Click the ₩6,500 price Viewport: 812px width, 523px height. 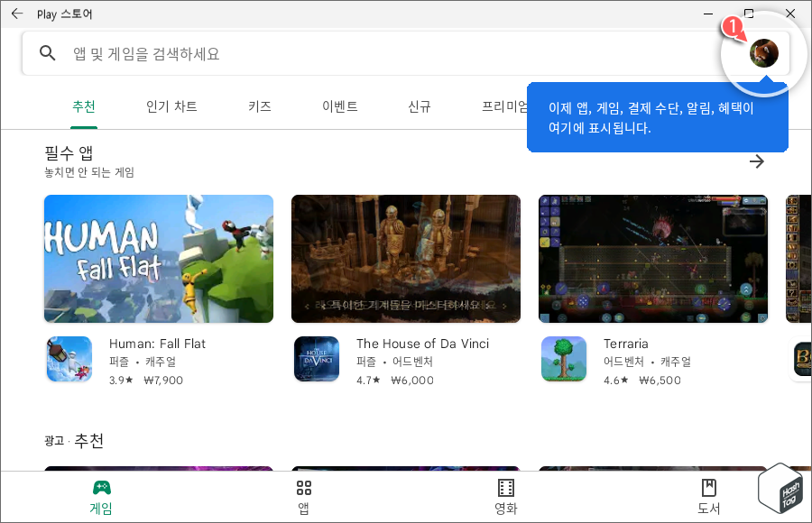tap(660, 381)
